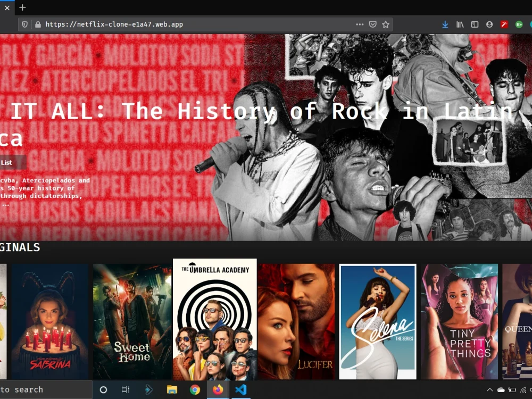Screen dimensions: 532x399
Task: Launch the blue arrow app on taskbar
Action: (148, 390)
